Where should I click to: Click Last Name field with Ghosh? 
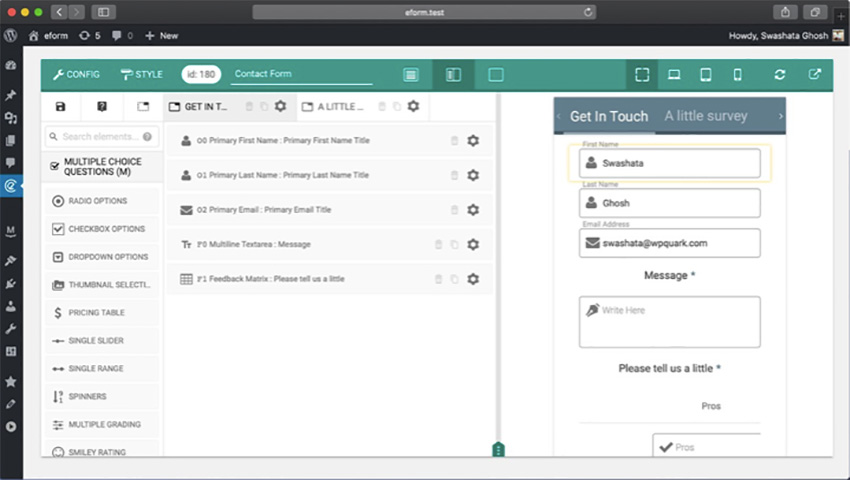click(x=669, y=203)
